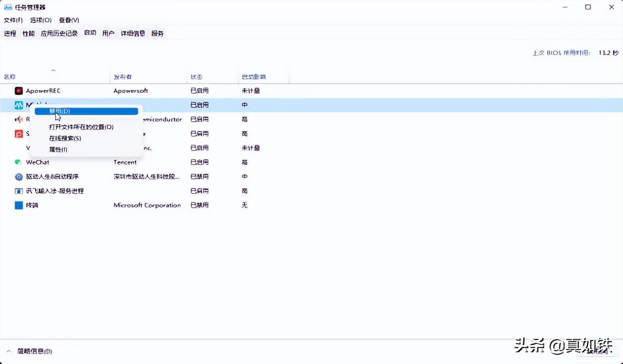Viewport: 623px width, 364px height.
Task: Sort the list by the 名称 column header
Action: pos(10,77)
